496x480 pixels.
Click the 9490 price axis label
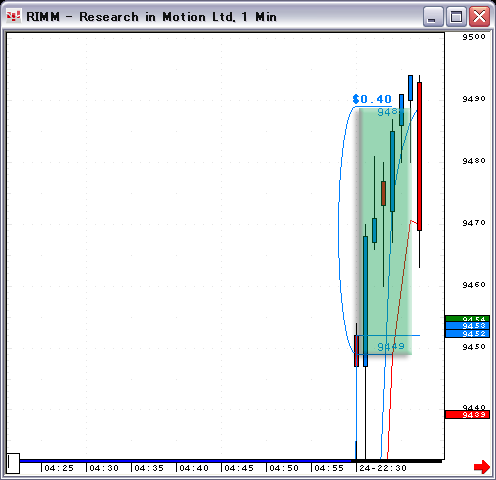474,99
